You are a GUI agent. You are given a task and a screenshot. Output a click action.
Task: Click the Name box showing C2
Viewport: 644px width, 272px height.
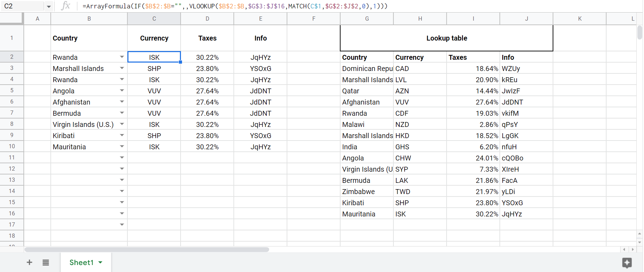click(x=23, y=6)
